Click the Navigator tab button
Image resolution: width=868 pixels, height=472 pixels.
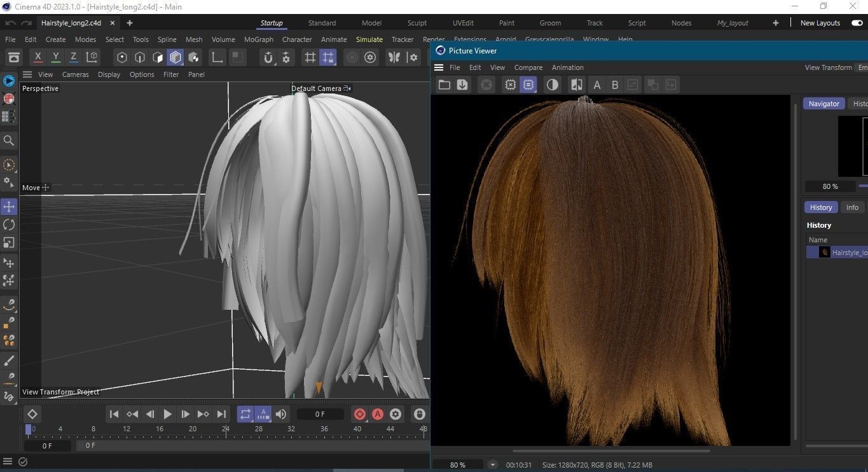point(823,104)
